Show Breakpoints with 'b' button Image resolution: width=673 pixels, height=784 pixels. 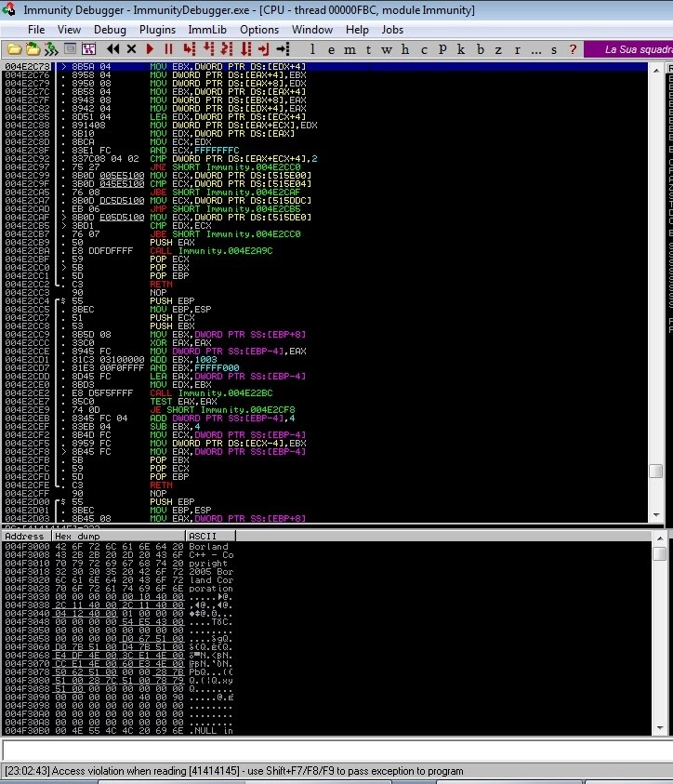pos(480,49)
